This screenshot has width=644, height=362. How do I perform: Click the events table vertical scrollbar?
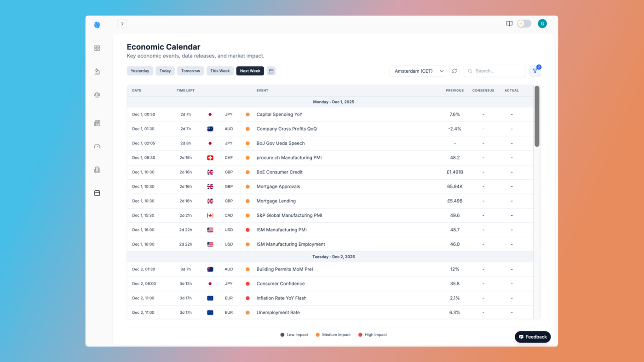coord(537,117)
